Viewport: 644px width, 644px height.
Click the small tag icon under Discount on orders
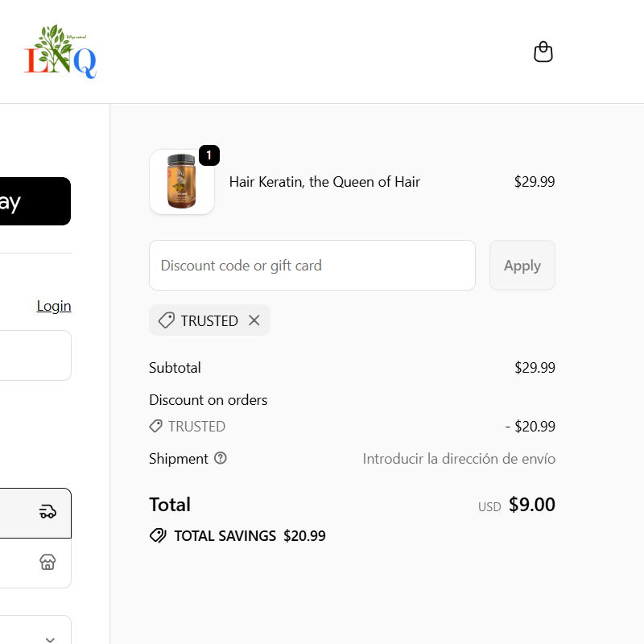156,426
